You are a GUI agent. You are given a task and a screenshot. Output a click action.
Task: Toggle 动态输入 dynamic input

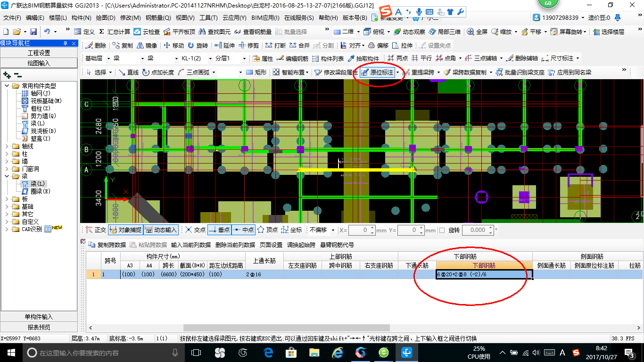pos(160,230)
